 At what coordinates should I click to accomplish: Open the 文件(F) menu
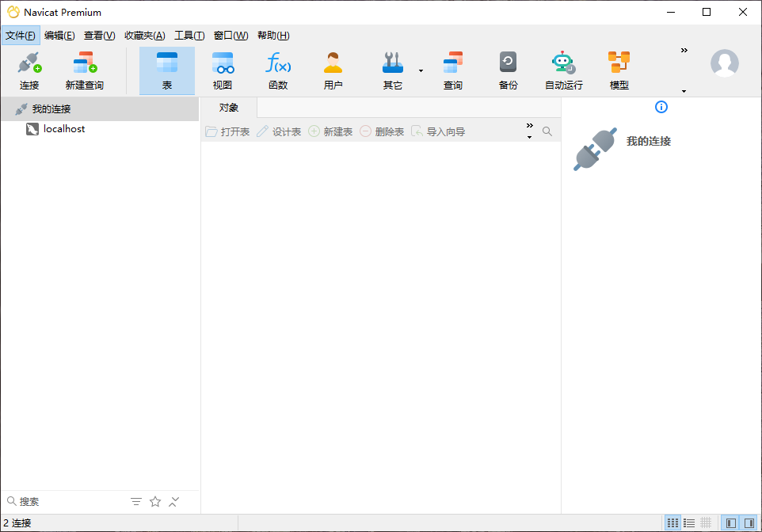click(21, 36)
